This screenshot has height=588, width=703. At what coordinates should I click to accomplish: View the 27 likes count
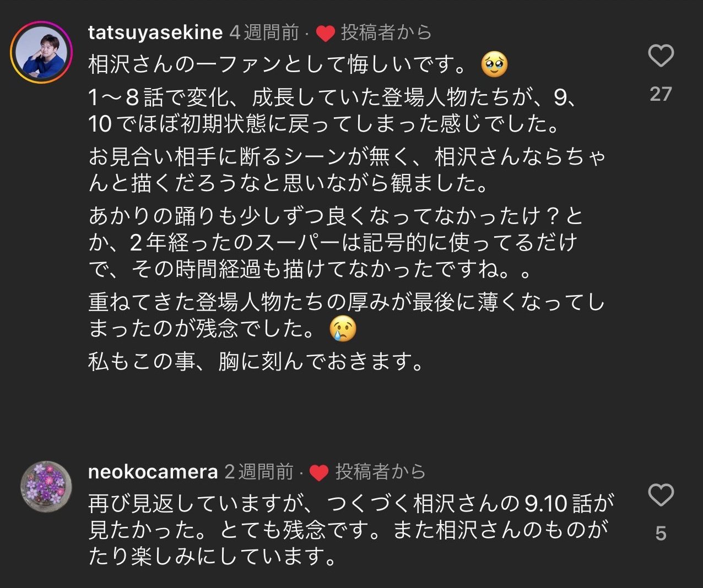coord(661,94)
